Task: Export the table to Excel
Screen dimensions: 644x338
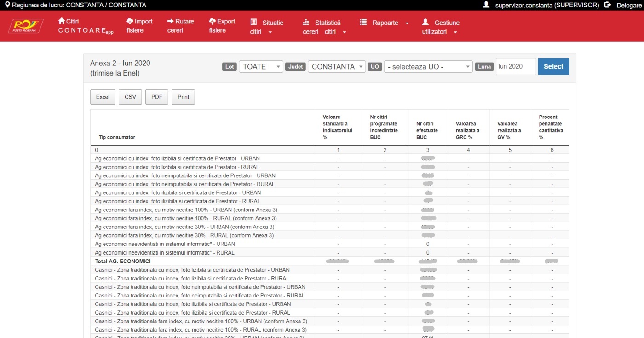Action: (x=103, y=97)
